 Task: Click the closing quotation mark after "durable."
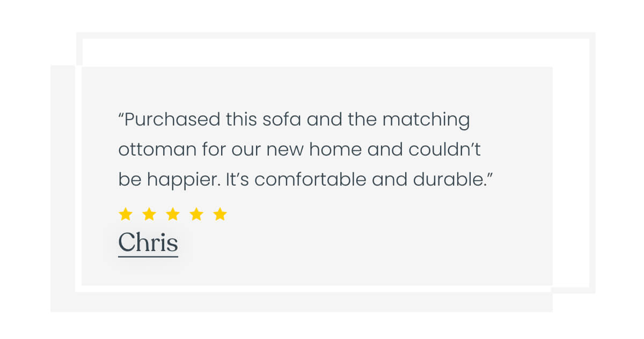coord(488,175)
